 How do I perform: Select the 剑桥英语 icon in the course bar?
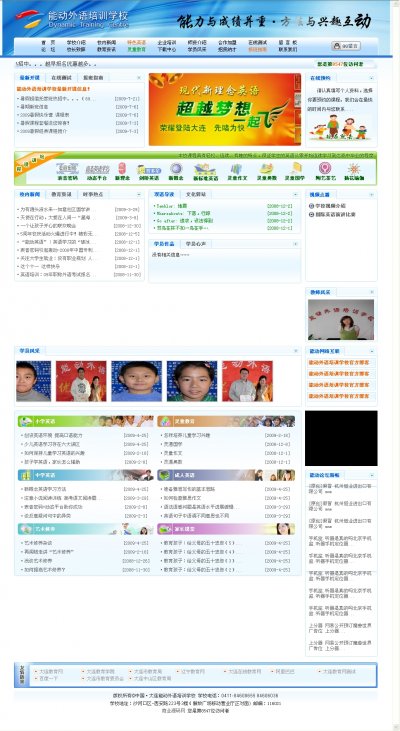click(x=148, y=169)
